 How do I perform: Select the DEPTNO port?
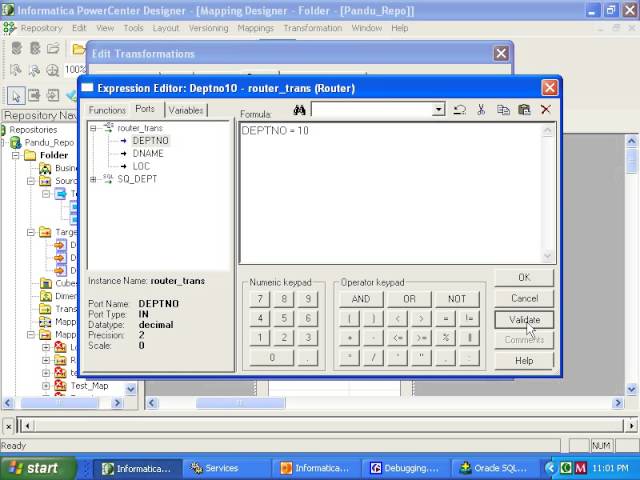(x=150, y=140)
